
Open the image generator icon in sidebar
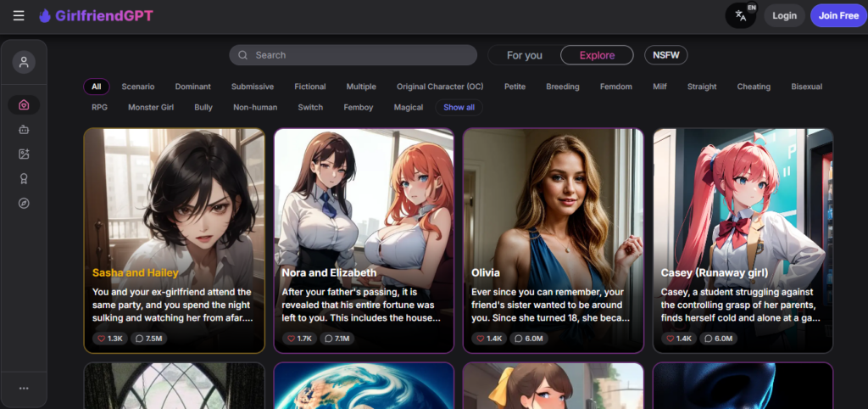click(x=24, y=154)
